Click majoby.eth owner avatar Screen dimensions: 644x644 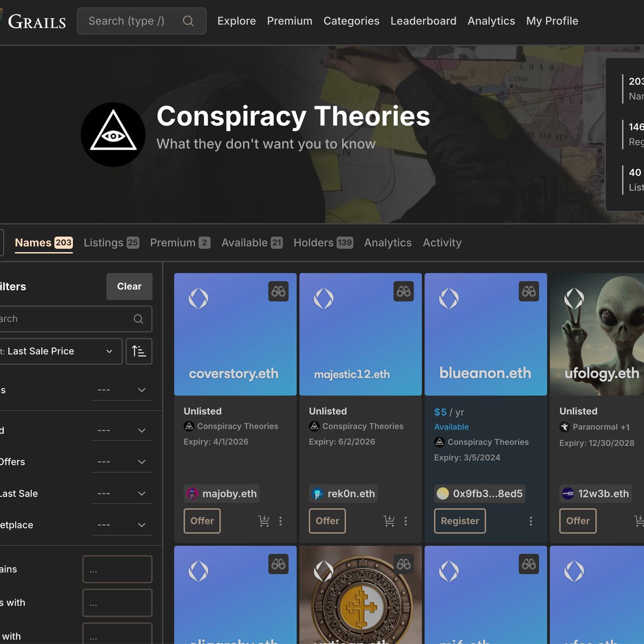[x=192, y=494]
